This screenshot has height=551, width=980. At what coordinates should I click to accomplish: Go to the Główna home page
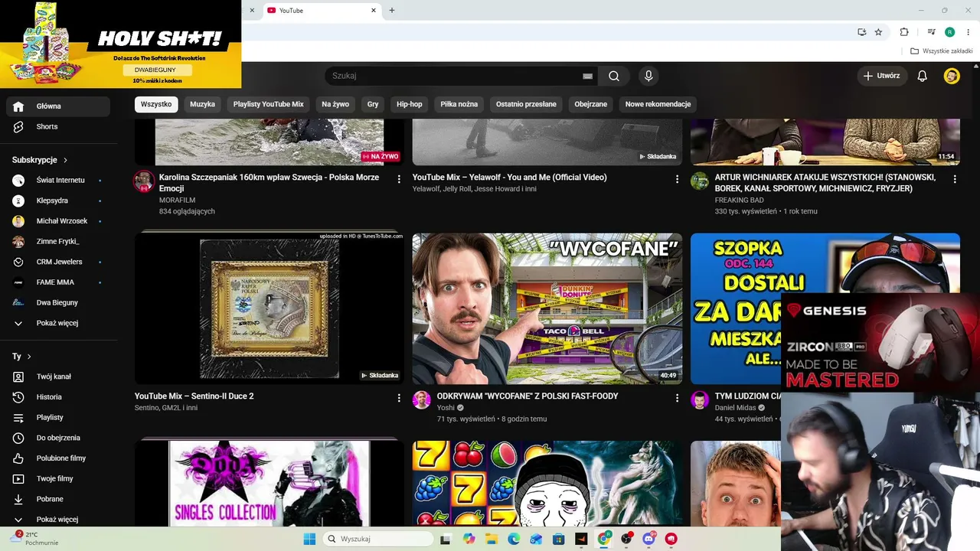click(58, 106)
